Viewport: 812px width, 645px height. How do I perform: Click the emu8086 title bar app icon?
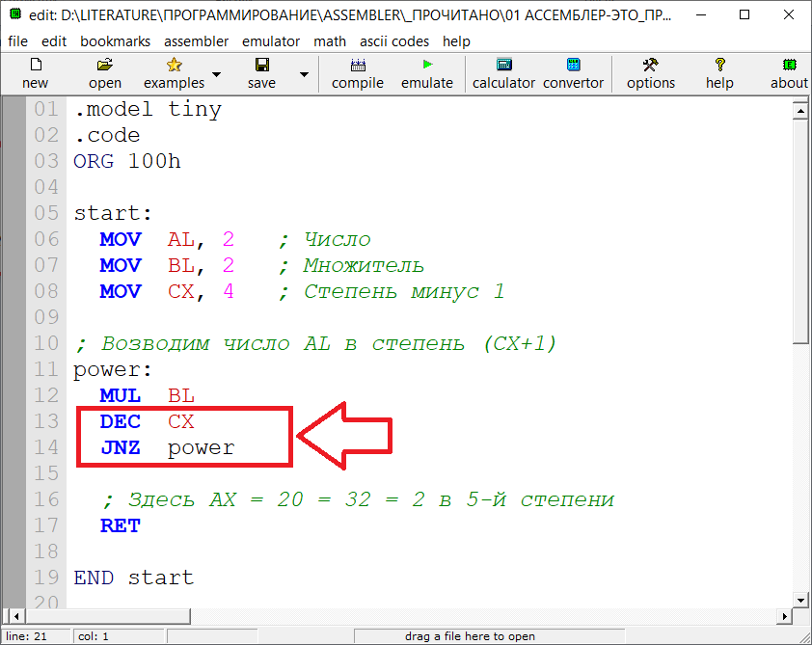(15, 13)
